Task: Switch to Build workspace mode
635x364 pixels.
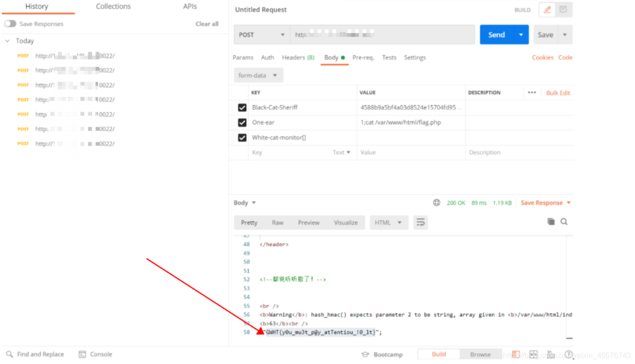Action: click(x=439, y=354)
